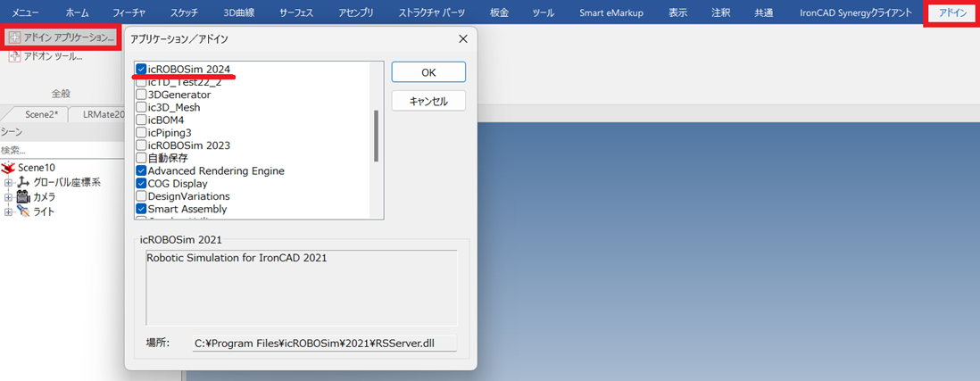Screen dimensions: 980x381
Task: Select the カメラ tree label
Action: pyautogui.click(x=45, y=197)
